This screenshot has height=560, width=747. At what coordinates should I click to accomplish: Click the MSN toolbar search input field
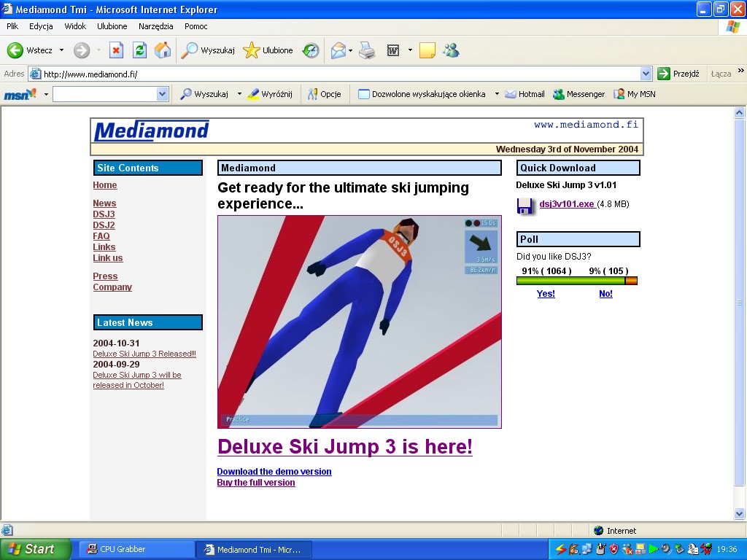105,94
